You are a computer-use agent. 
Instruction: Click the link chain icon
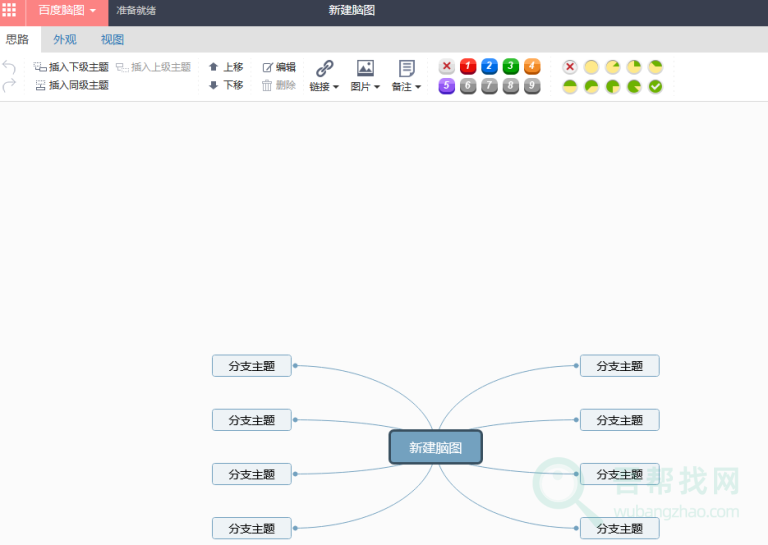[x=324, y=68]
